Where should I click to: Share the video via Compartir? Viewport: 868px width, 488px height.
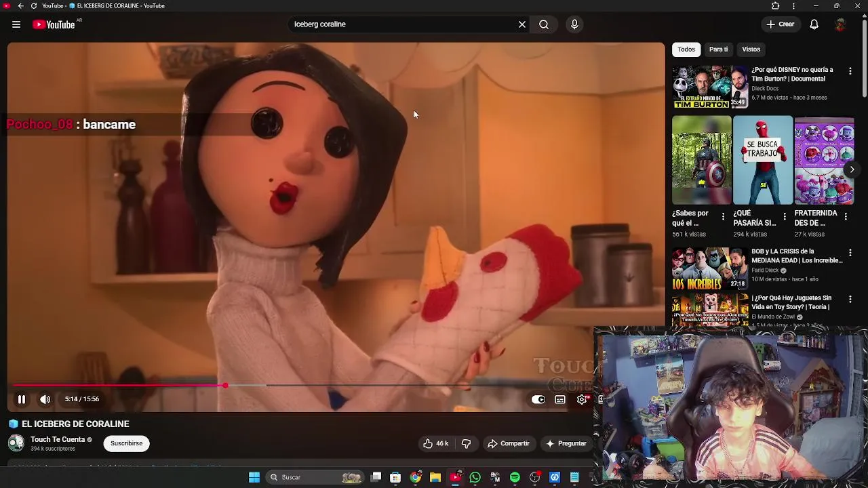click(508, 443)
